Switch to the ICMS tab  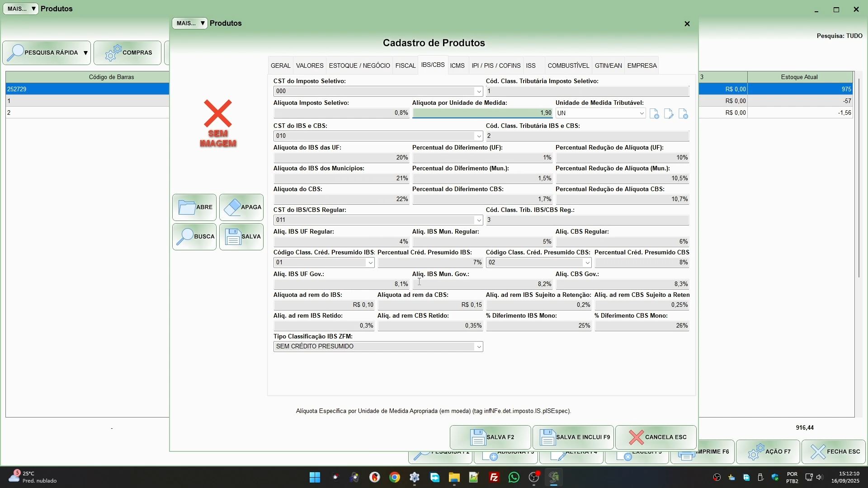coord(458,66)
